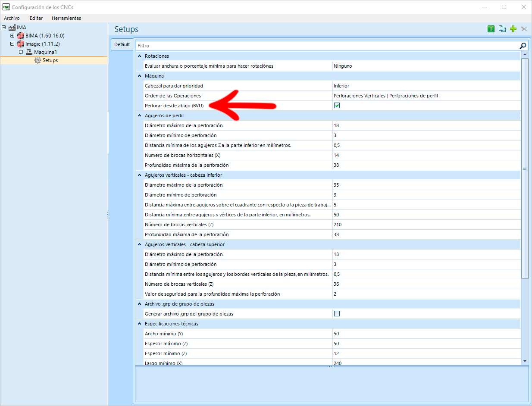The height and width of the screenshot is (406, 532).
Task: Click the Maquina1 machine icon
Action: coord(29,52)
